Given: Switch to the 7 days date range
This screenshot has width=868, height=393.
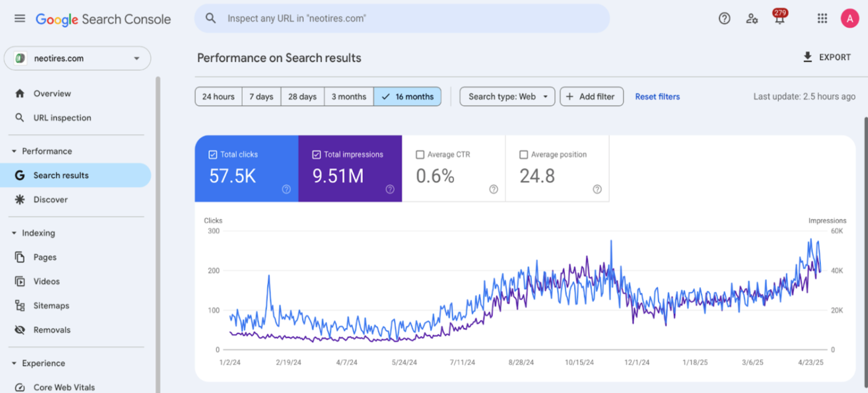Looking at the screenshot, I should click(260, 97).
